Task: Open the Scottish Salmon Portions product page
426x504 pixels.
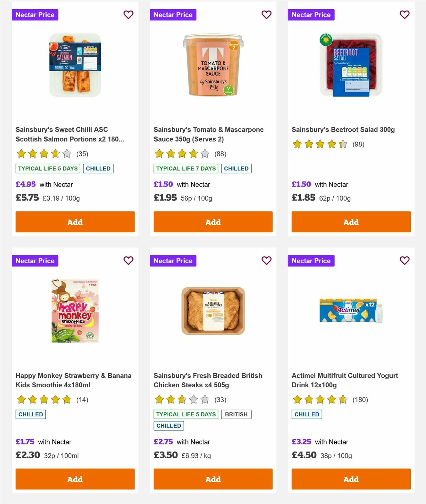Action: (70, 134)
